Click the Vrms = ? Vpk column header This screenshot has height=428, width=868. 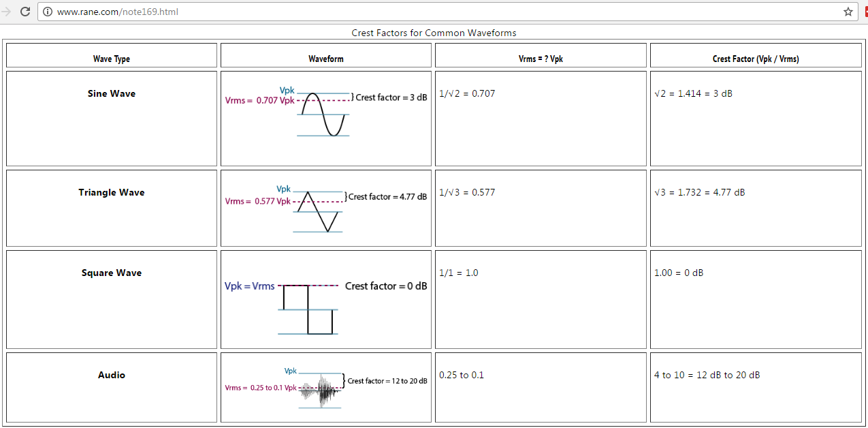coord(541,59)
